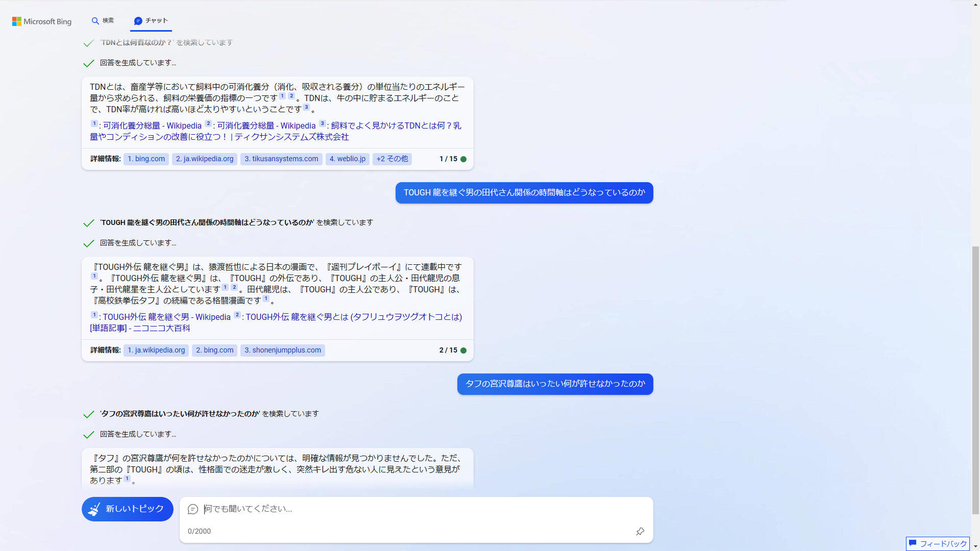Switch to the 検索 tab

[x=103, y=21]
